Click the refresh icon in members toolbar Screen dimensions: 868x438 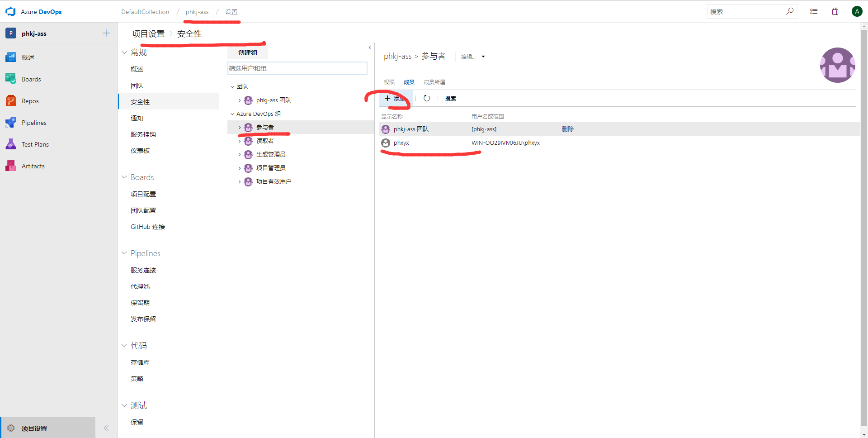click(426, 98)
